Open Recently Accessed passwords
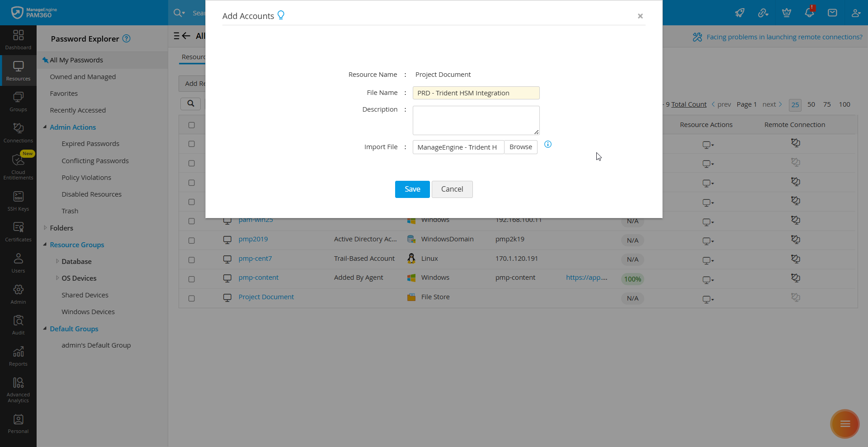Image resolution: width=868 pixels, height=447 pixels. click(77, 110)
